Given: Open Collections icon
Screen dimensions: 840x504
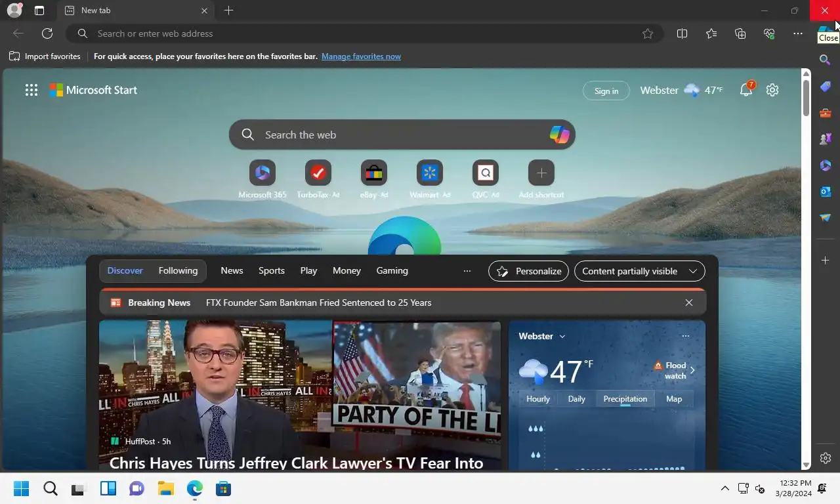Looking at the screenshot, I should pos(740,33).
